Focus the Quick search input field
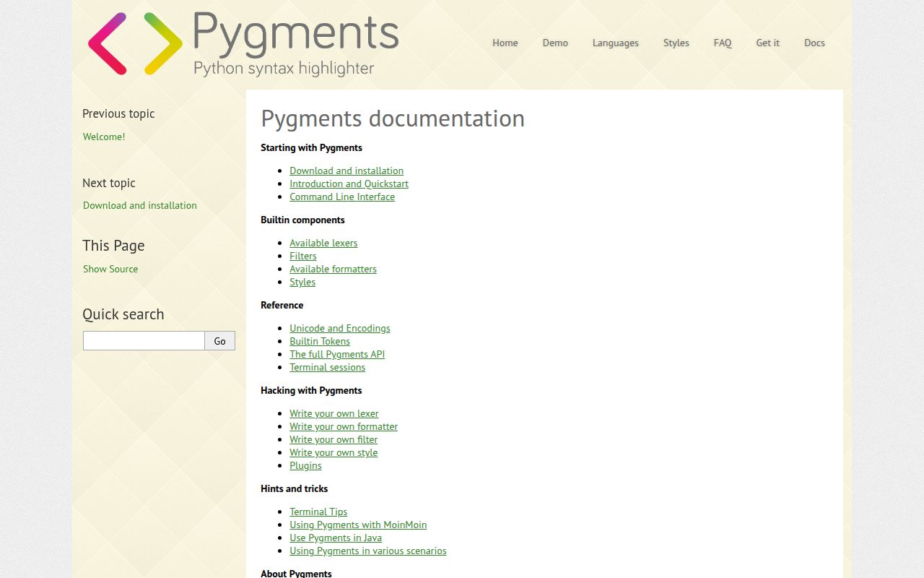The width and height of the screenshot is (924, 578). click(144, 341)
